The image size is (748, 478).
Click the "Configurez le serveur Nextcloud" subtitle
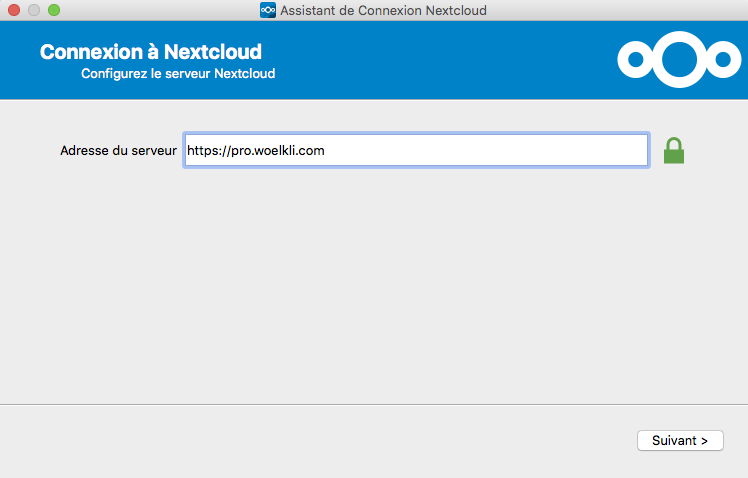178,73
